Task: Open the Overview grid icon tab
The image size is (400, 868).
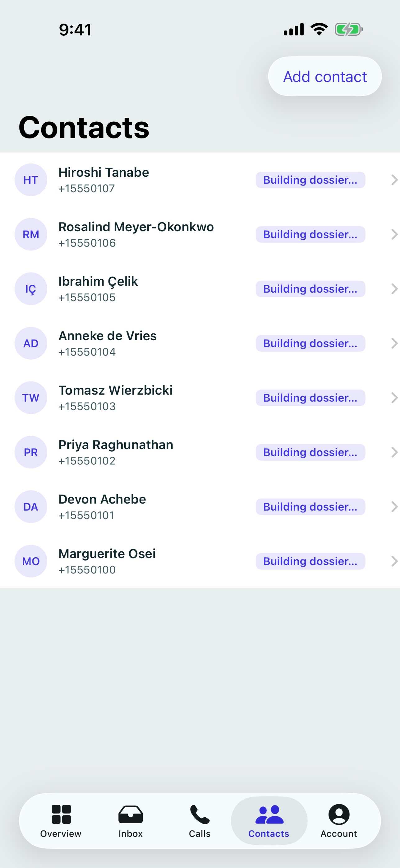Action: [61, 814]
